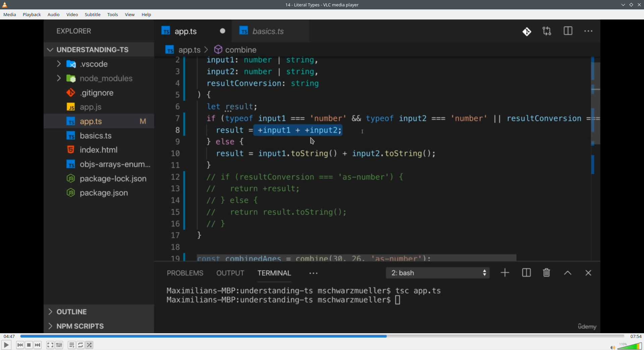Open basics.ts from the explorer tree

99,136
